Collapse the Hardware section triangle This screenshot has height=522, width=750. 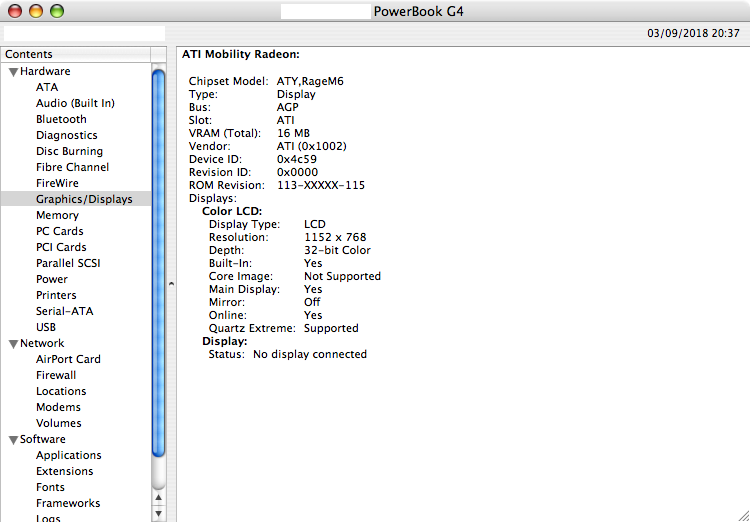click(x=14, y=72)
